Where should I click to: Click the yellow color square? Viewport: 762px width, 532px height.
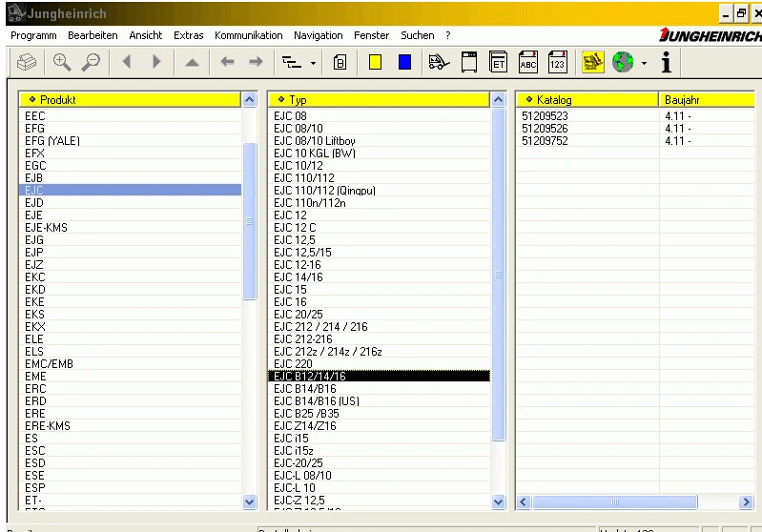pos(375,62)
